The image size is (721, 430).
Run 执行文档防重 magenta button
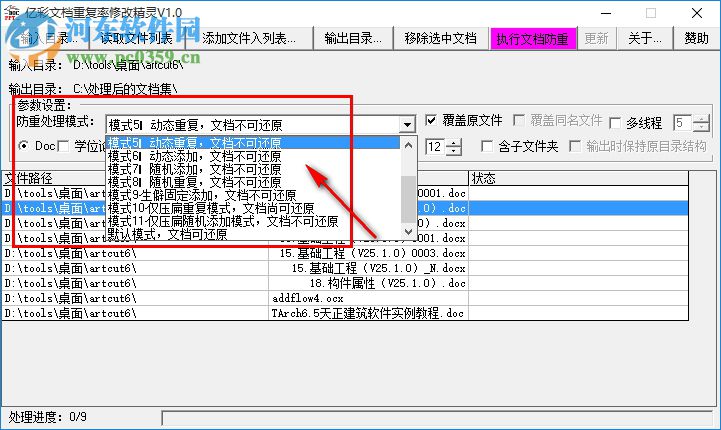point(532,39)
